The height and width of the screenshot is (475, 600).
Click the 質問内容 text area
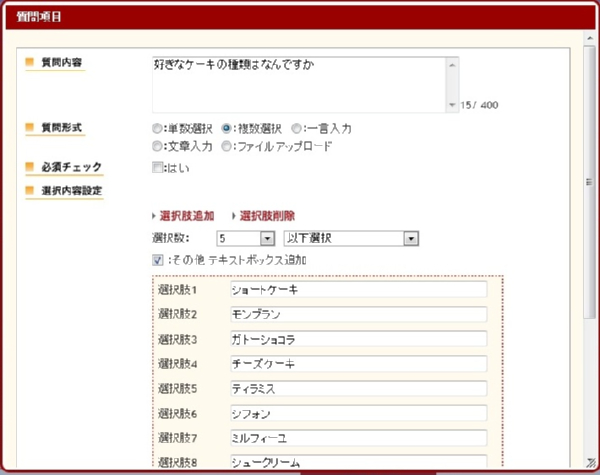tap(298, 83)
